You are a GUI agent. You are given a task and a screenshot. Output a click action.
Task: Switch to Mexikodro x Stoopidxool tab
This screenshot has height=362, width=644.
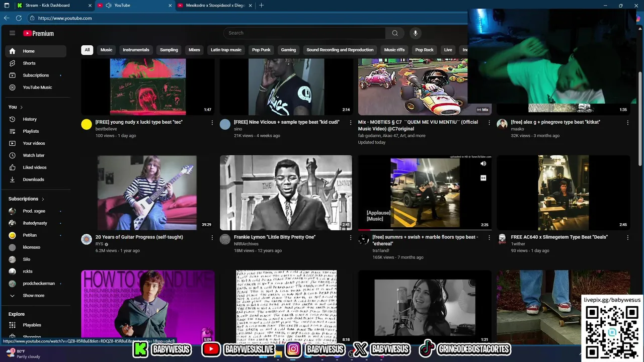215,5
